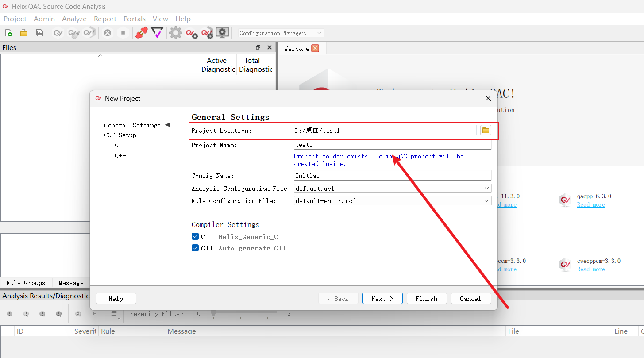
Task: Open Read more link under cwecppcm-3.3.0
Action: pos(591,269)
